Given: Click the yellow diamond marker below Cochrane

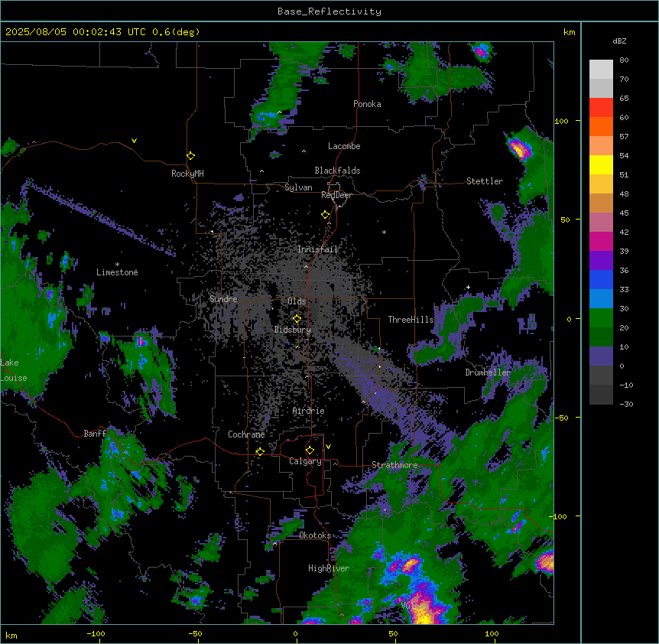Looking at the screenshot, I should pyautogui.click(x=260, y=452).
